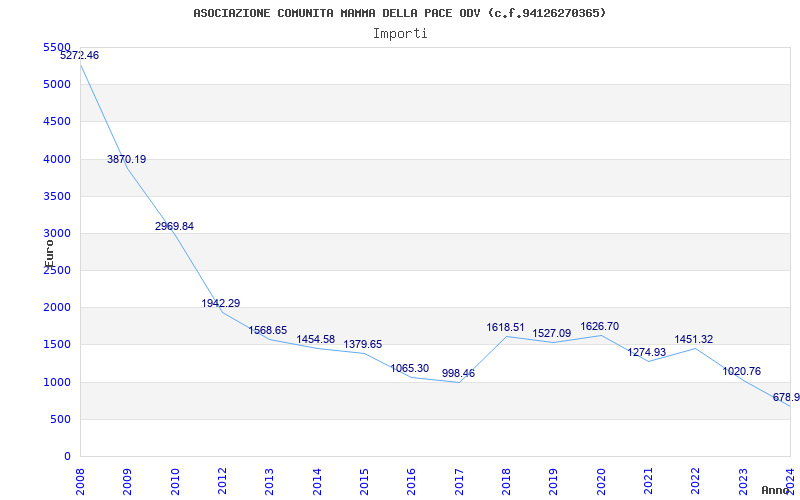
Task: Click the y-axis value 3500
Action: (57, 196)
